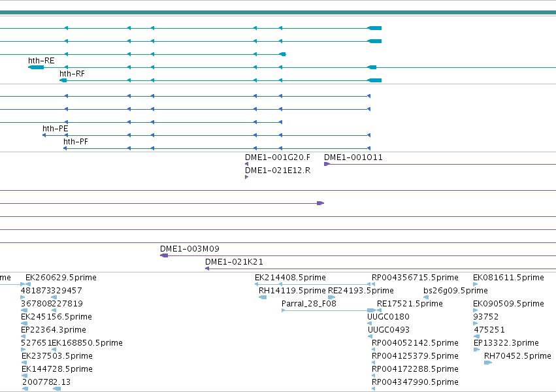Image resolution: width=556 pixels, height=392 pixels.
Task: Click the EK260629.5prime EST label
Action: pos(61,278)
